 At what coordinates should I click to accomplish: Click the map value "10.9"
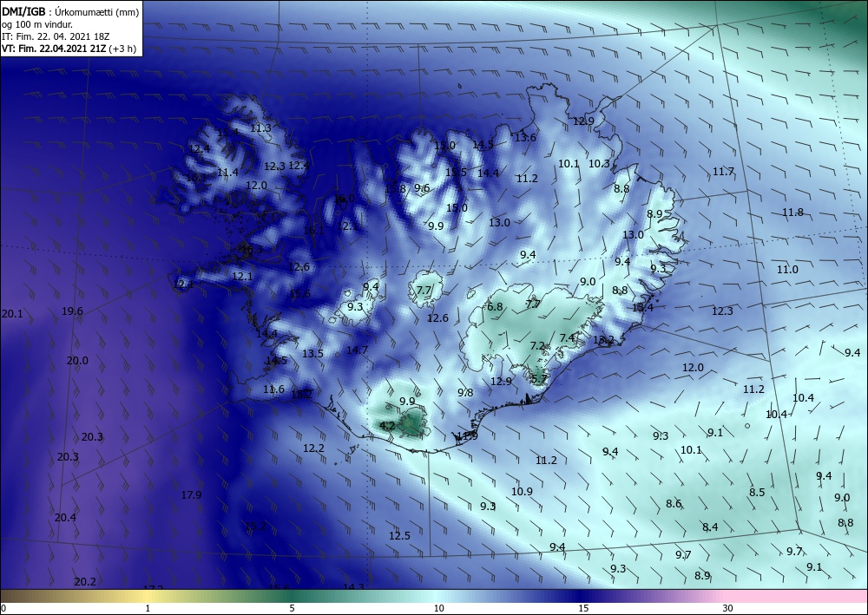[x=522, y=491]
